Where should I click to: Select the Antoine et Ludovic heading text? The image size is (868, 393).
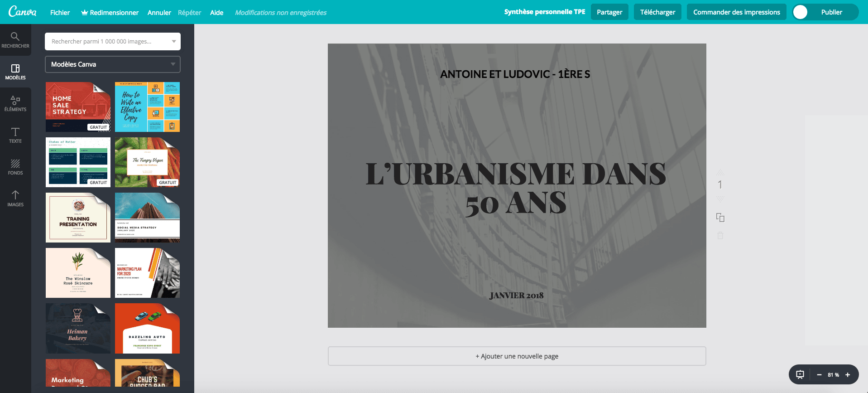point(515,74)
